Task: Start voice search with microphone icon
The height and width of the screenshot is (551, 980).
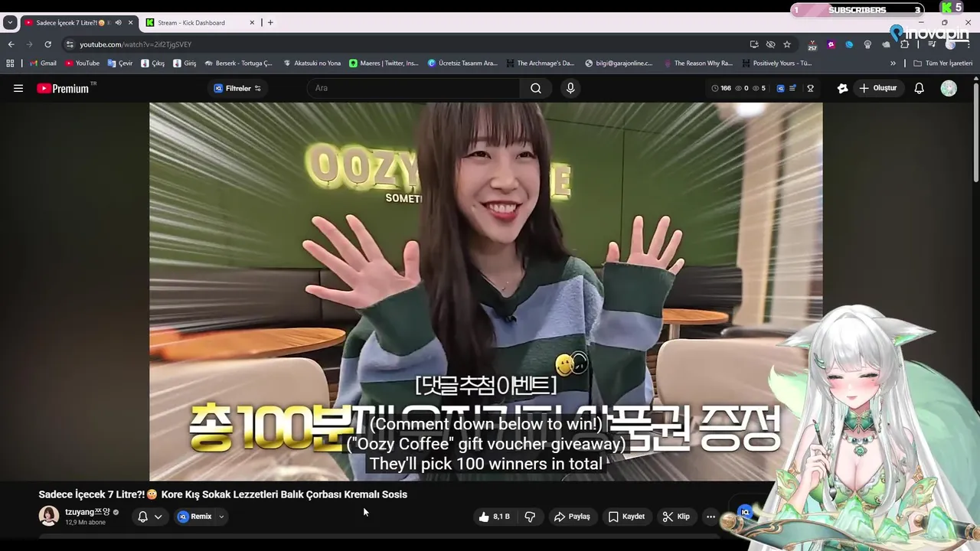Action: [570, 88]
